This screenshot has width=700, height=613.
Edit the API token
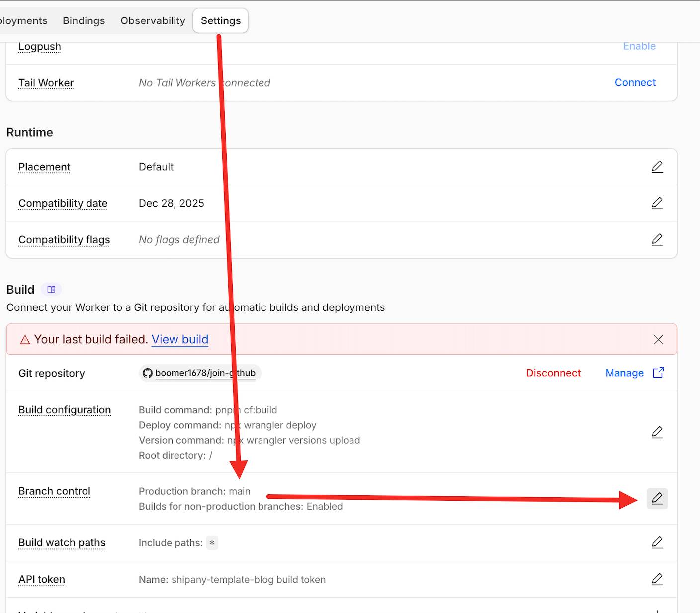tap(657, 579)
